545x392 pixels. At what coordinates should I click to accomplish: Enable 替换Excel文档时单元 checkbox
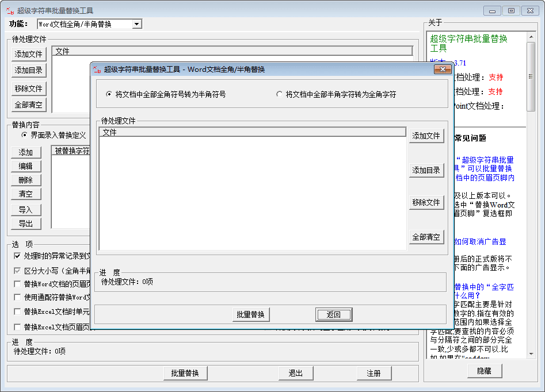17,312
